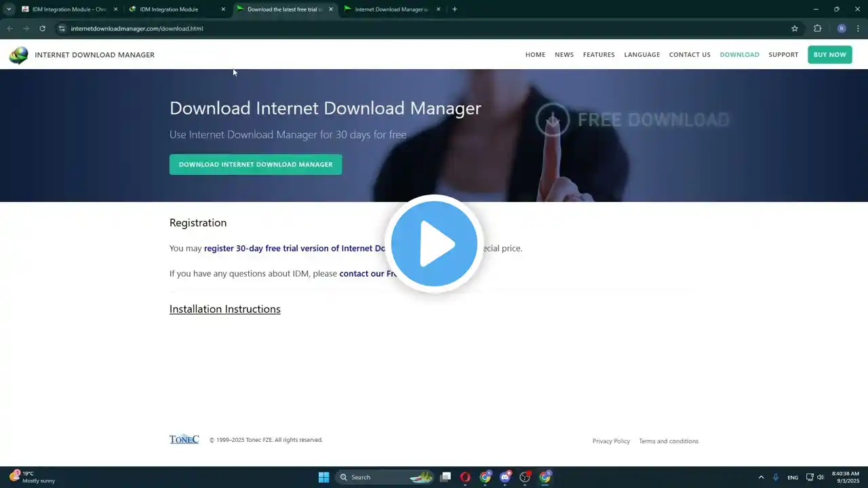Open the Chrome three-dot menu

(859, 28)
